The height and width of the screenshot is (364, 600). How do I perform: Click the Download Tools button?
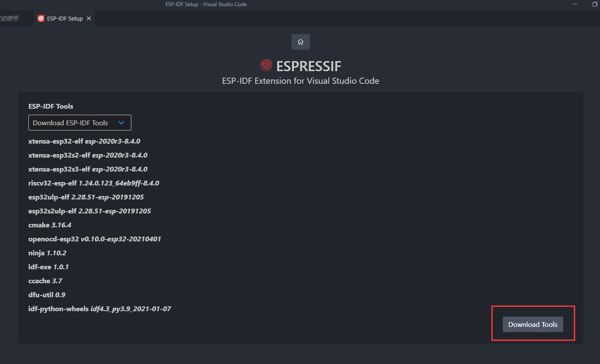[533, 324]
